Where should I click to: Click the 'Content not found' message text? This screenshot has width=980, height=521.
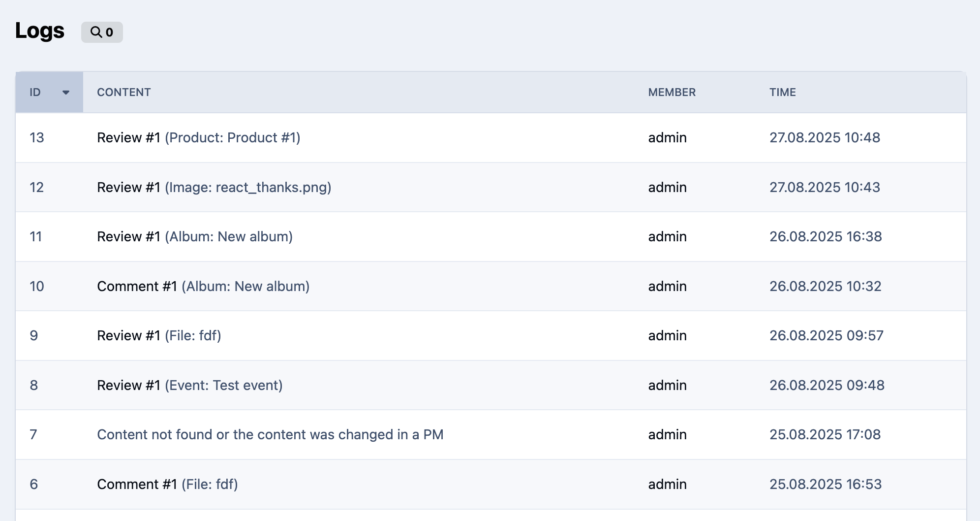[x=270, y=435]
